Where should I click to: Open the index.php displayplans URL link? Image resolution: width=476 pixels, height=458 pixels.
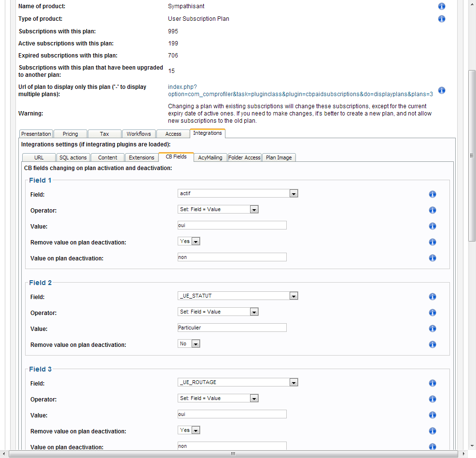click(x=300, y=90)
